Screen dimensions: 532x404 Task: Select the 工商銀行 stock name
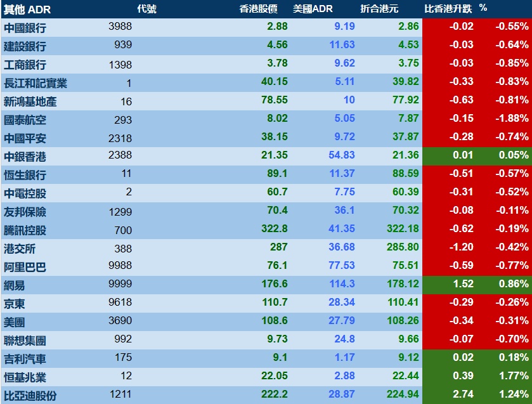point(25,65)
